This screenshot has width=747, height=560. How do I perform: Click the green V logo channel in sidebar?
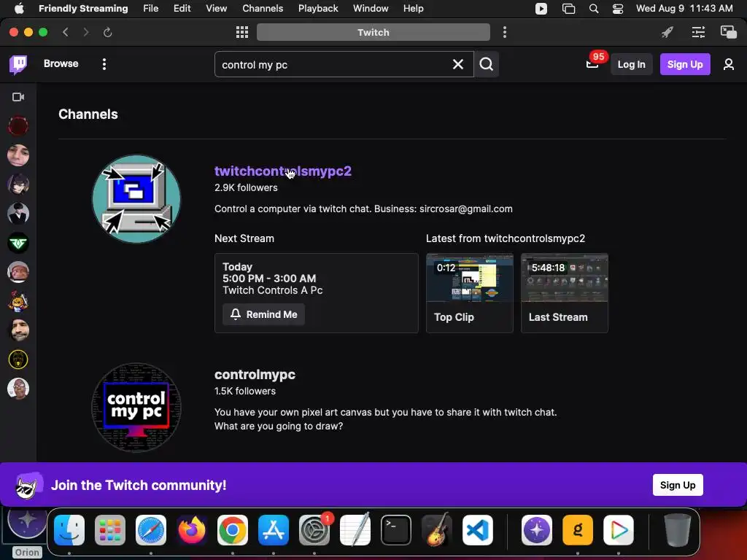pos(18,243)
